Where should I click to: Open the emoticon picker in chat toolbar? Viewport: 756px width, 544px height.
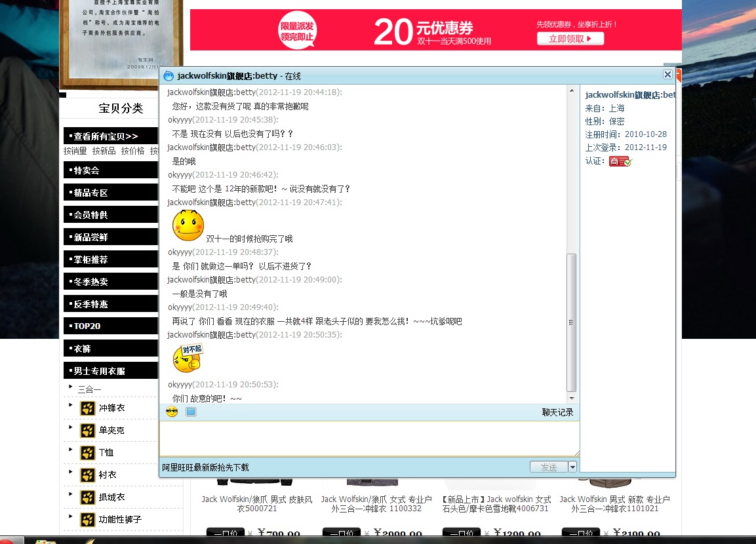pyautogui.click(x=172, y=412)
